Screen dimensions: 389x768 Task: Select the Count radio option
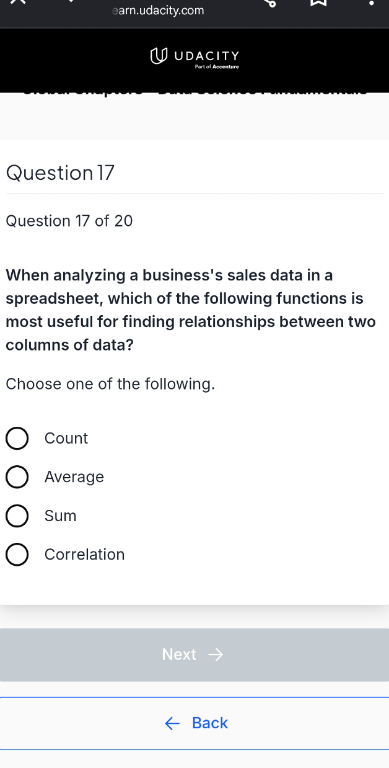click(17, 438)
